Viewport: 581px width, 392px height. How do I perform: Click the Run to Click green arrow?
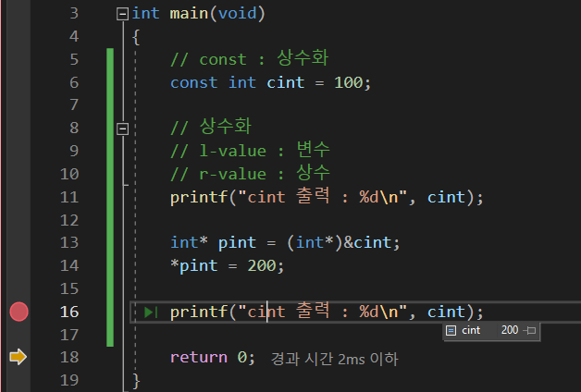coord(151,312)
